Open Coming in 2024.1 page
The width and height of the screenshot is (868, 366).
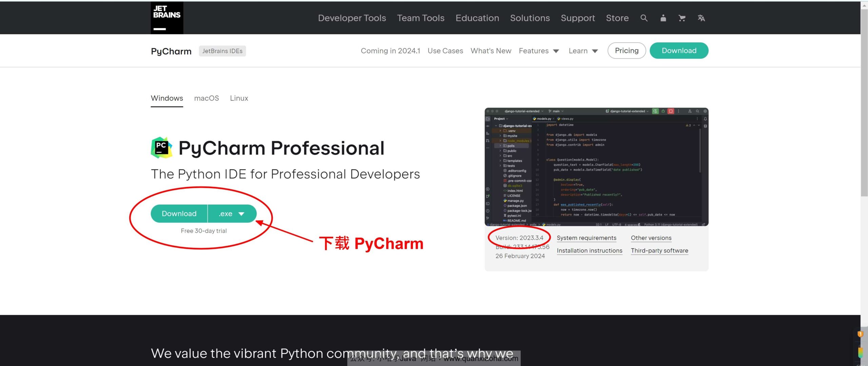(390, 51)
